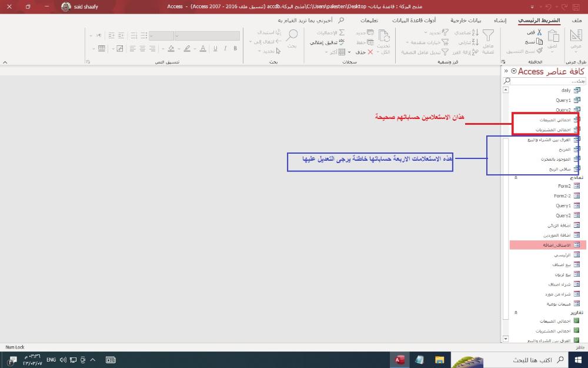This screenshot has height=368, width=588.
Task: Click the Totals (الإجماليات) sigma icon
Action: (342, 32)
